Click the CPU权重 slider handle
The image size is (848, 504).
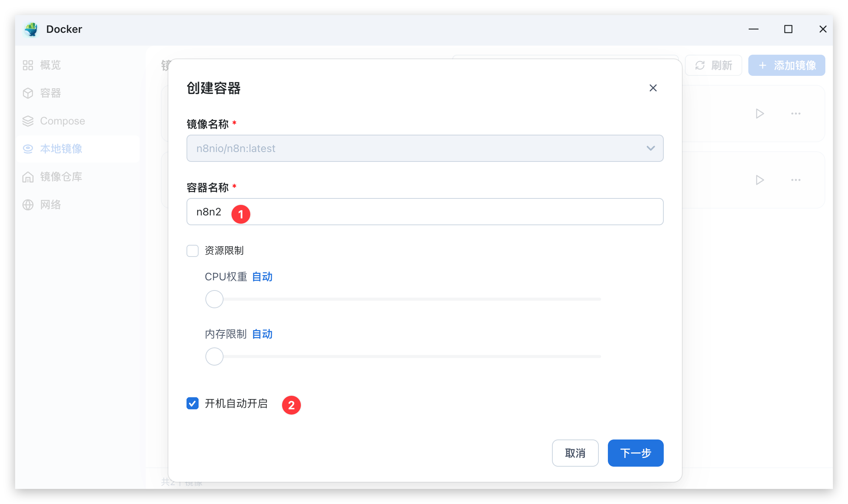pyautogui.click(x=214, y=299)
